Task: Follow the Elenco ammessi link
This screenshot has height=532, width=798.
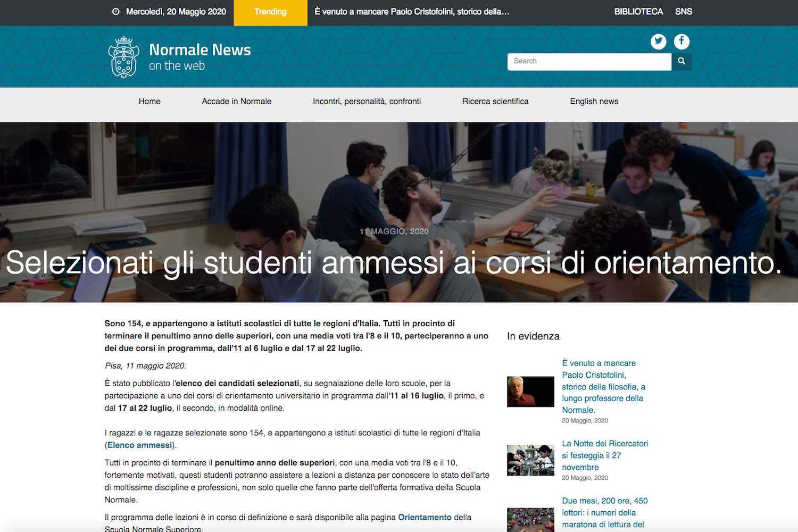Action: pos(139,445)
